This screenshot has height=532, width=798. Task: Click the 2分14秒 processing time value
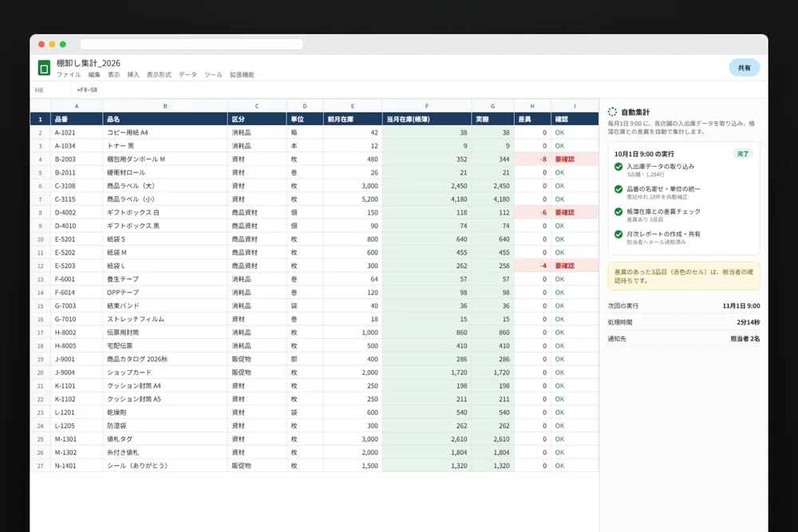(749, 322)
